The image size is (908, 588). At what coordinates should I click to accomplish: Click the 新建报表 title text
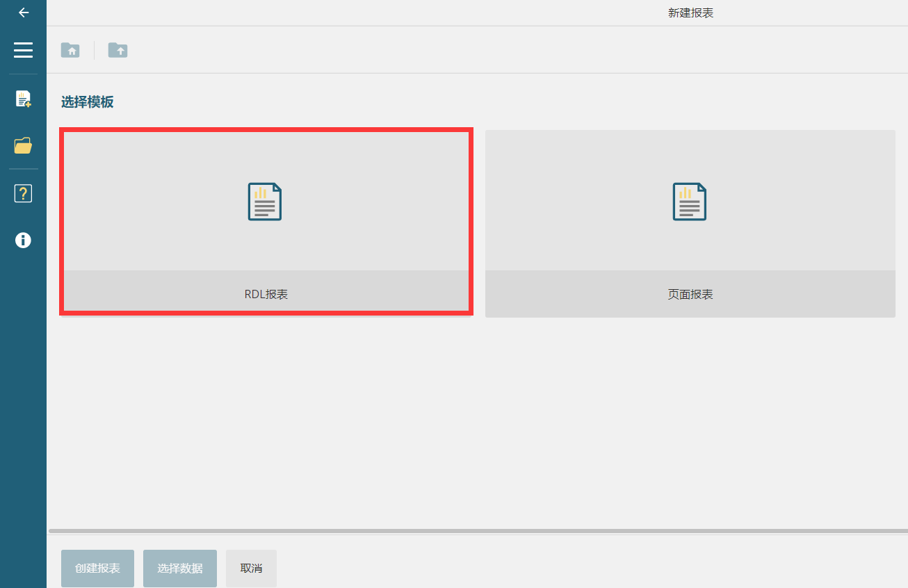(x=690, y=13)
